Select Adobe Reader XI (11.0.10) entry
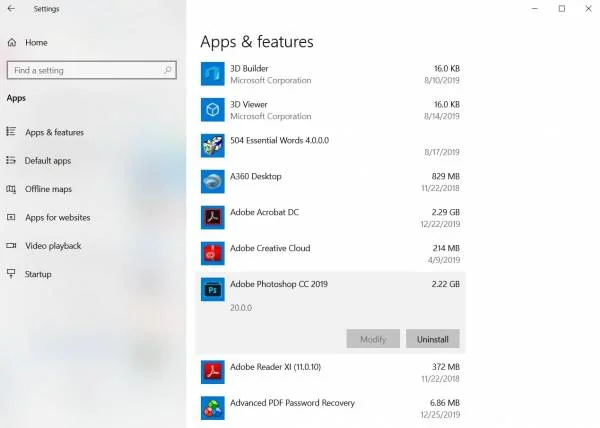The height and width of the screenshot is (428, 600). (x=276, y=367)
